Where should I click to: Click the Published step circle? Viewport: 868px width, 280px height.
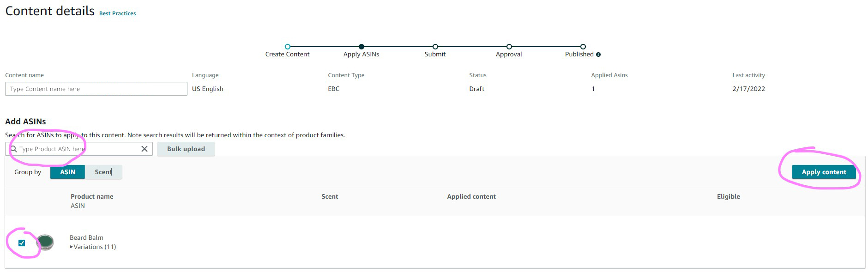583,47
